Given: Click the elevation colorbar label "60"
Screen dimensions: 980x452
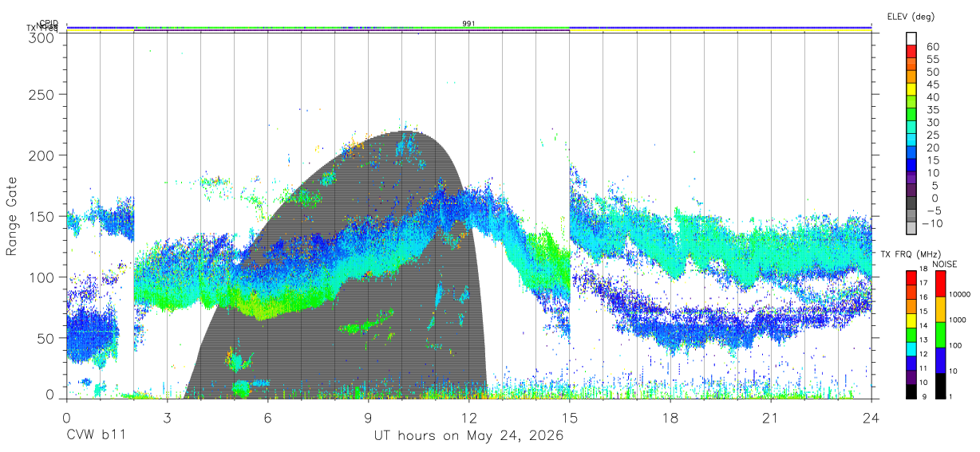Looking at the screenshot, I should pyautogui.click(x=932, y=47).
